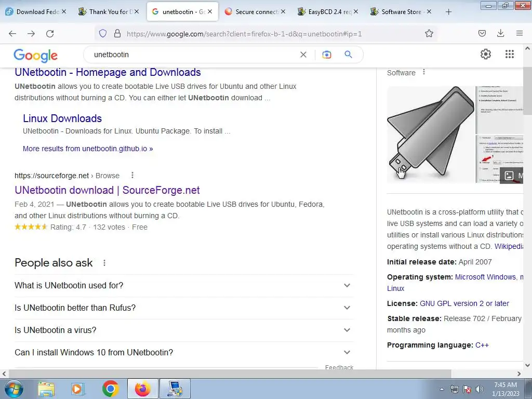View more results from unetbootin.github.io
532x399 pixels.
pos(88,149)
